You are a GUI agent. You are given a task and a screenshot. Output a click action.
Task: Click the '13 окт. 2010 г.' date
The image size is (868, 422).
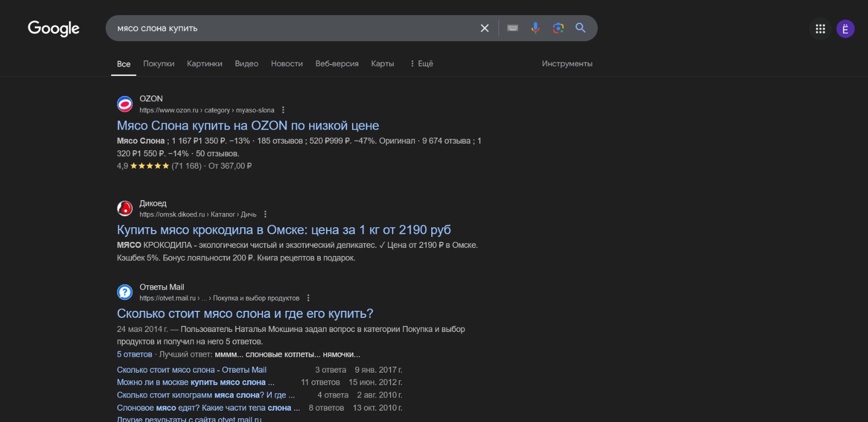click(x=378, y=408)
